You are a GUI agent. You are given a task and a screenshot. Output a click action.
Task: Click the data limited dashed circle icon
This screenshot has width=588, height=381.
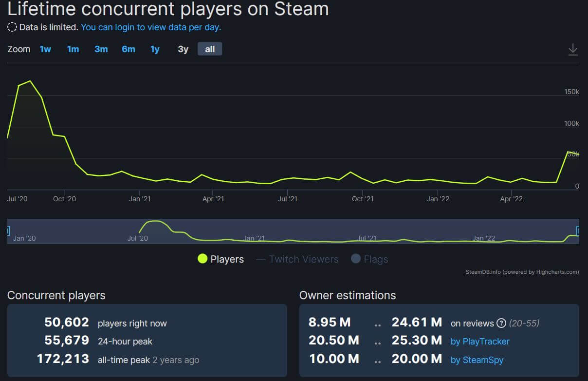pos(12,27)
